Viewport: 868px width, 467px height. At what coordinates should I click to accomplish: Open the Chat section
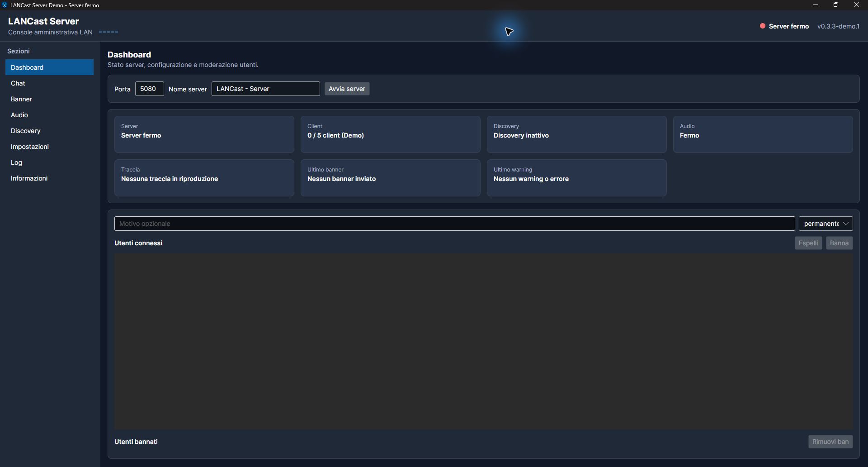click(x=49, y=83)
